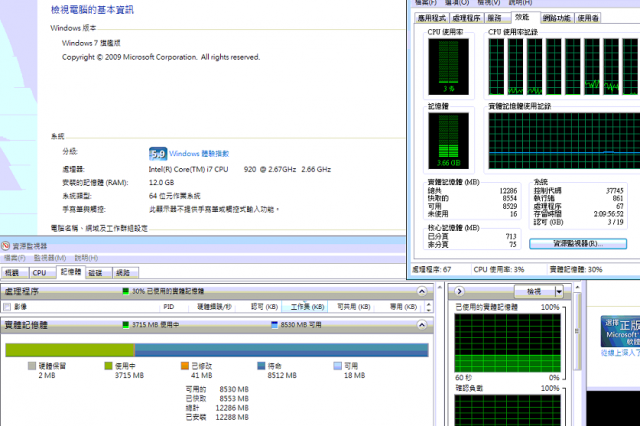The width and height of the screenshot is (640, 426).
Task: Click the 記憶體 gauge showing 3.66 GB
Action: coord(448,141)
